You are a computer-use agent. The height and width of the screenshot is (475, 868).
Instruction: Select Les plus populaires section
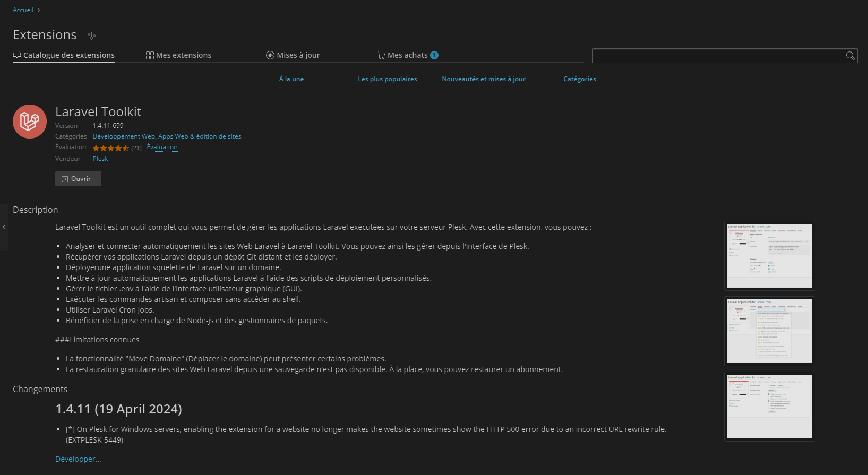click(388, 79)
